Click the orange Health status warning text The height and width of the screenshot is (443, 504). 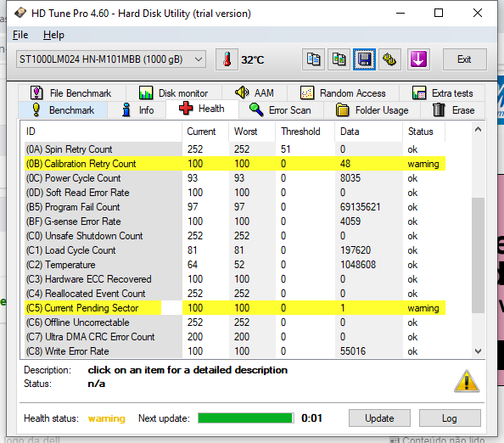(107, 418)
